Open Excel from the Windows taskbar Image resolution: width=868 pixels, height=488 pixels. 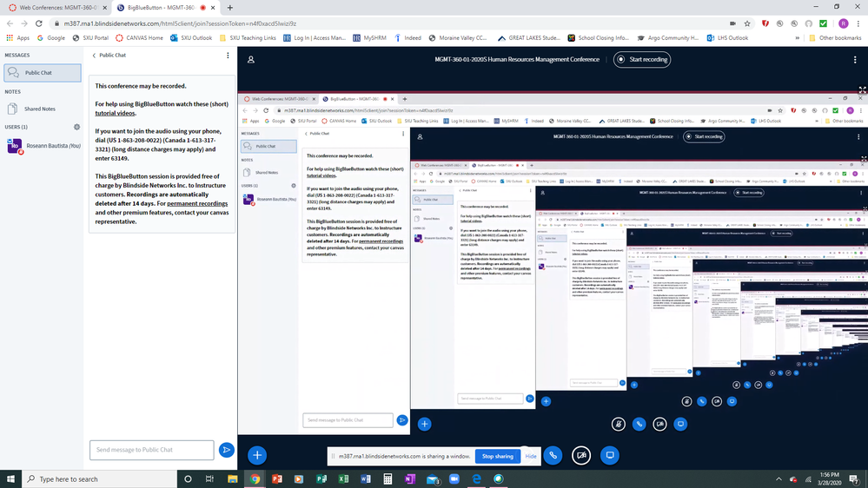coord(343,478)
